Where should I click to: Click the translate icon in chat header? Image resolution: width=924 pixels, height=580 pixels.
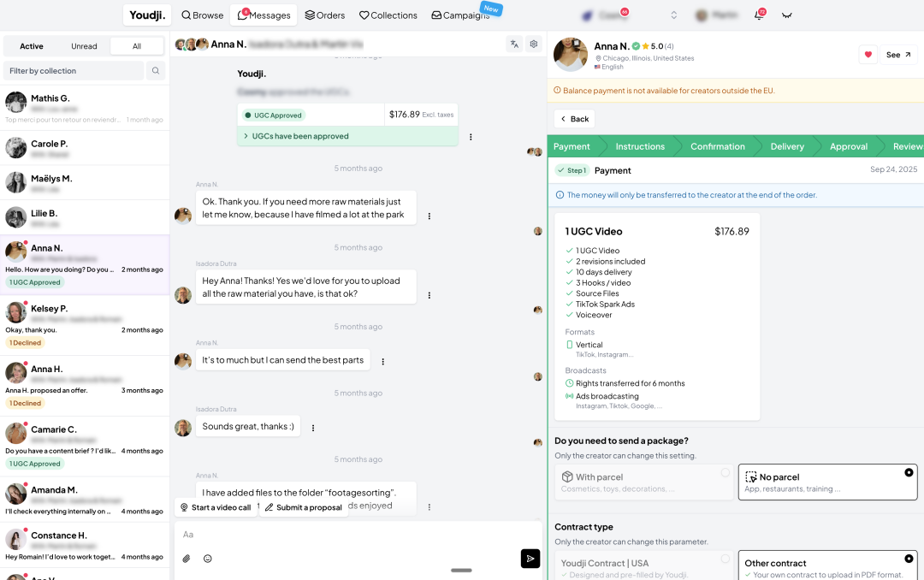(514, 44)
